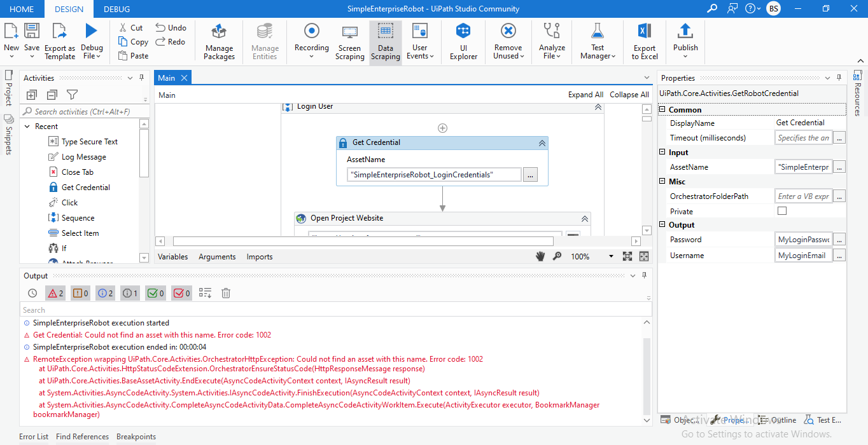
Task: Click Analyze File icon
Action: (x=552, y=31)
